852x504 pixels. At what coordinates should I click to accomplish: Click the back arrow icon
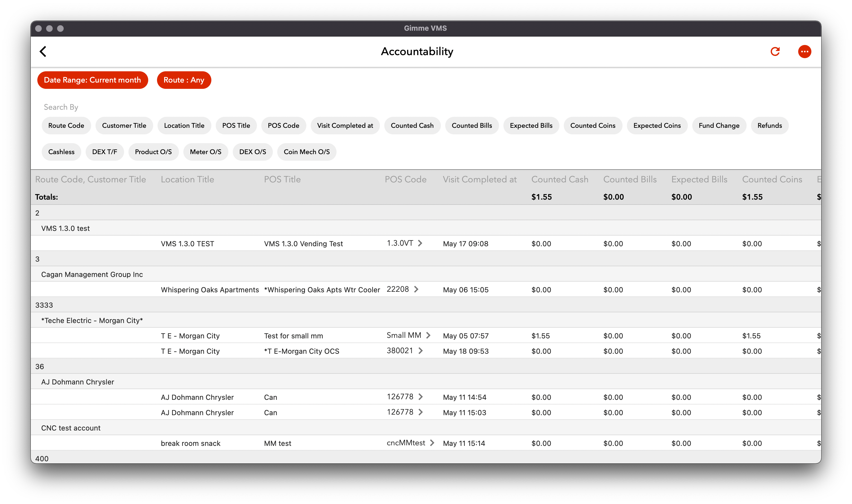[x=43, y=51]
